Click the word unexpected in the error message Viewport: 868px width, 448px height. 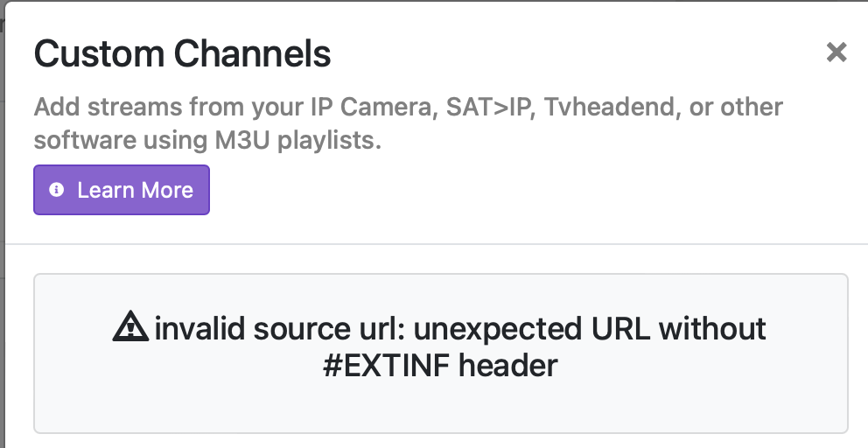498,330
